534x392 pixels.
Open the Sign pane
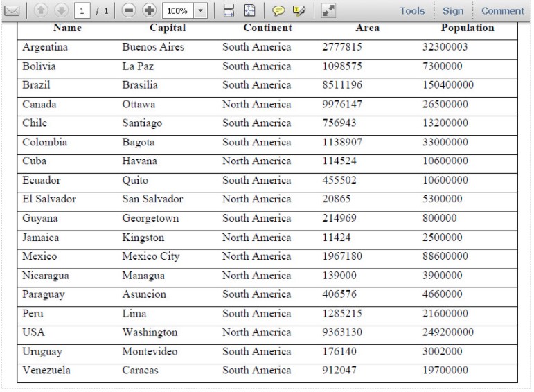tap(453, 11)
